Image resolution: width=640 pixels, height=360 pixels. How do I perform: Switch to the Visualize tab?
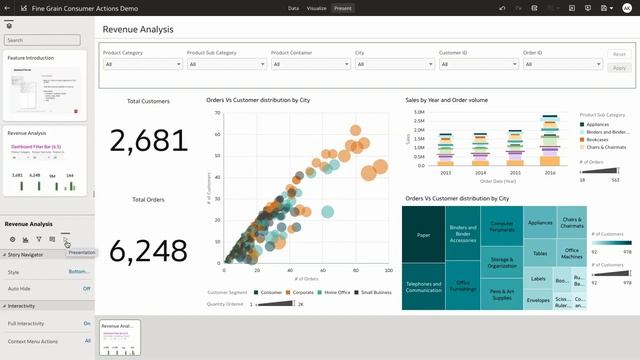click(x=317, y=8)
